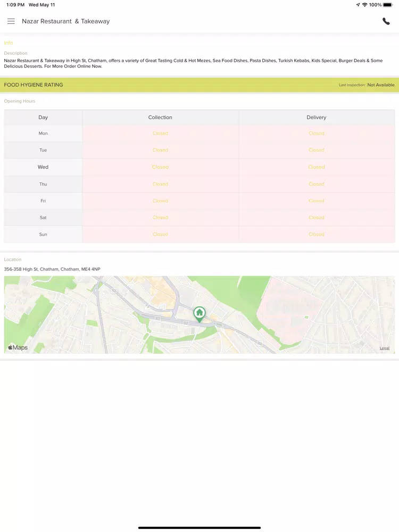
Task: Select the Sun row label
Action: [x=43, y=235]
